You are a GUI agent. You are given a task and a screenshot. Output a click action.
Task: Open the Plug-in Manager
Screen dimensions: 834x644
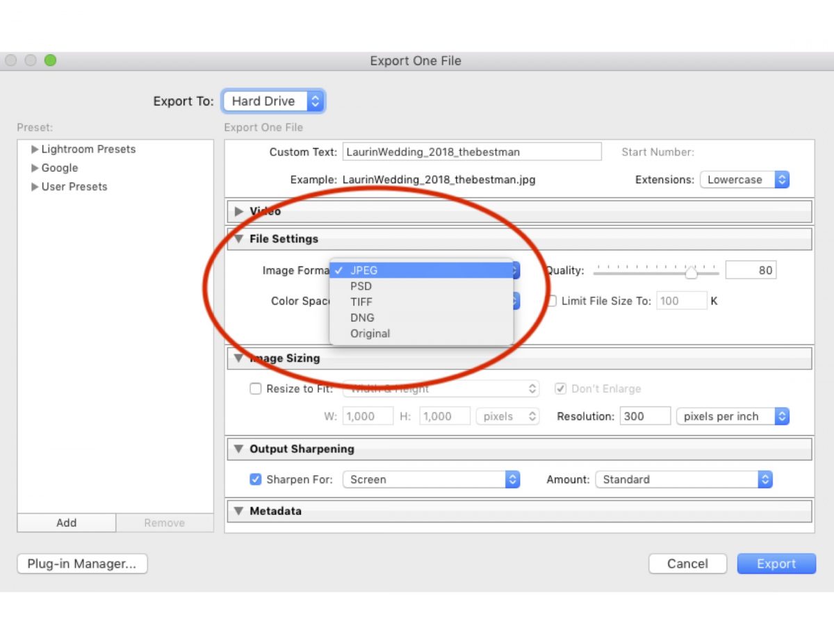click(x=81, y=563)
